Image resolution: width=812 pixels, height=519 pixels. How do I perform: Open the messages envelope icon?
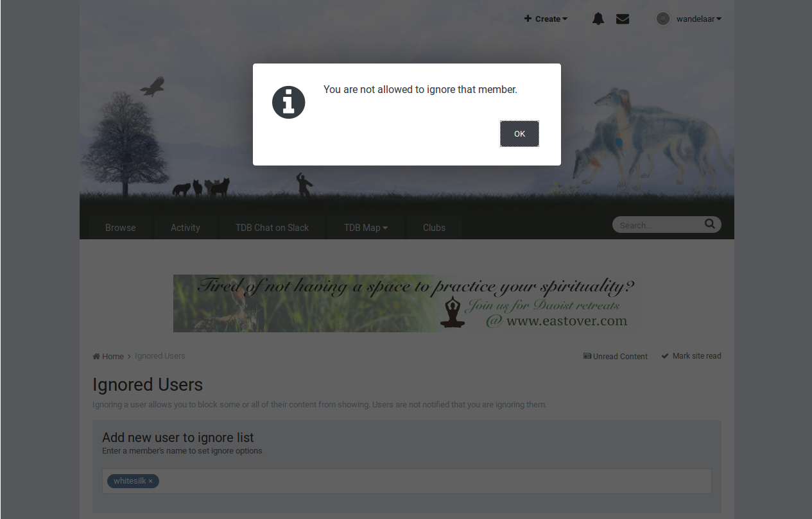pos(623,19)
